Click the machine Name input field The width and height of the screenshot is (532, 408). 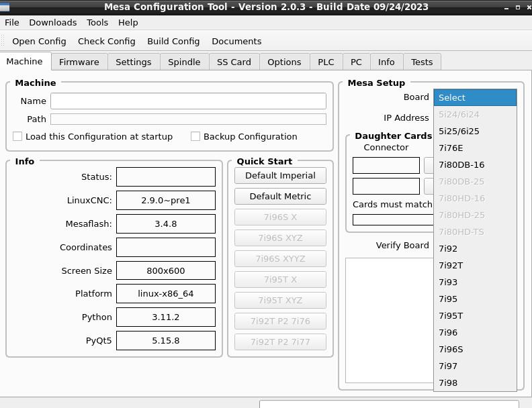pos(188,101)
